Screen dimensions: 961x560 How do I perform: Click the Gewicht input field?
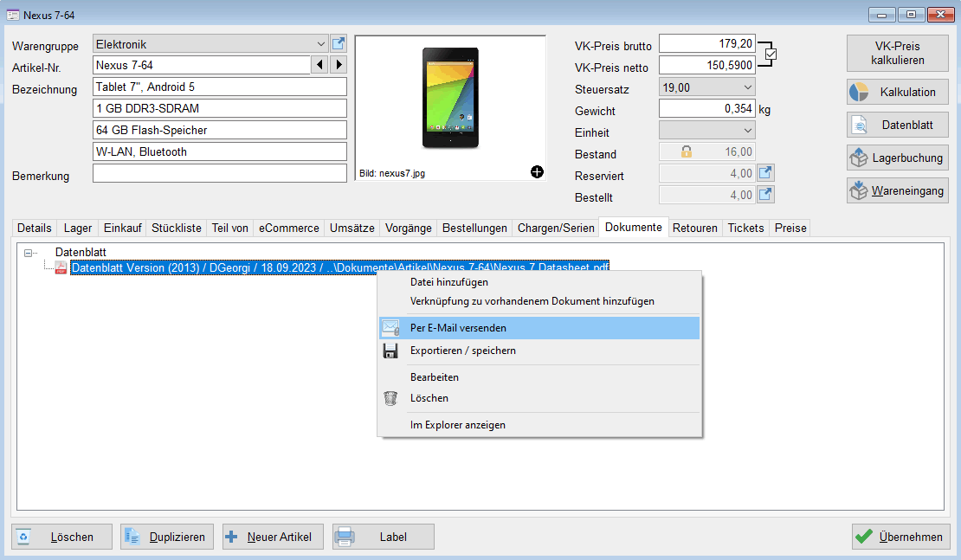point(706,108)
